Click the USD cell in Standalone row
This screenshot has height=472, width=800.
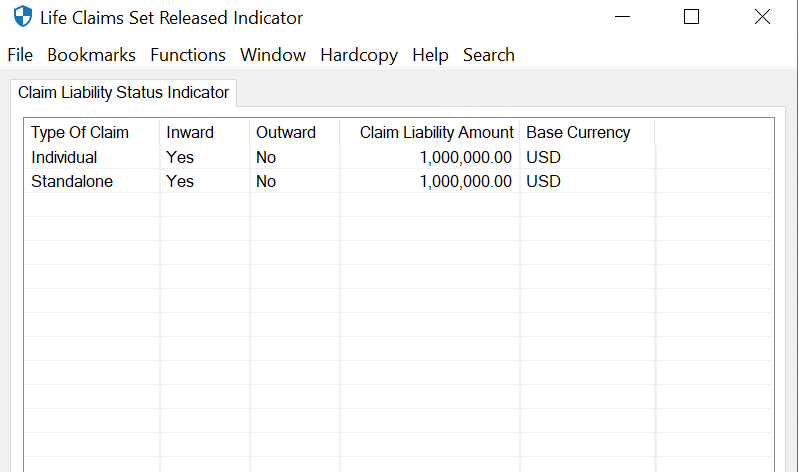point(543,181)
